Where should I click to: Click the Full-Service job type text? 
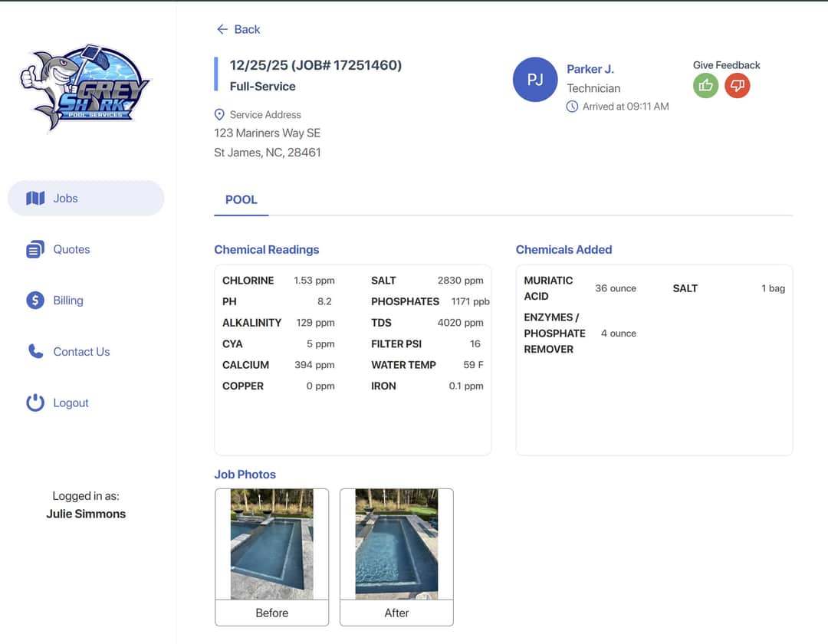(x=262, y=87)
